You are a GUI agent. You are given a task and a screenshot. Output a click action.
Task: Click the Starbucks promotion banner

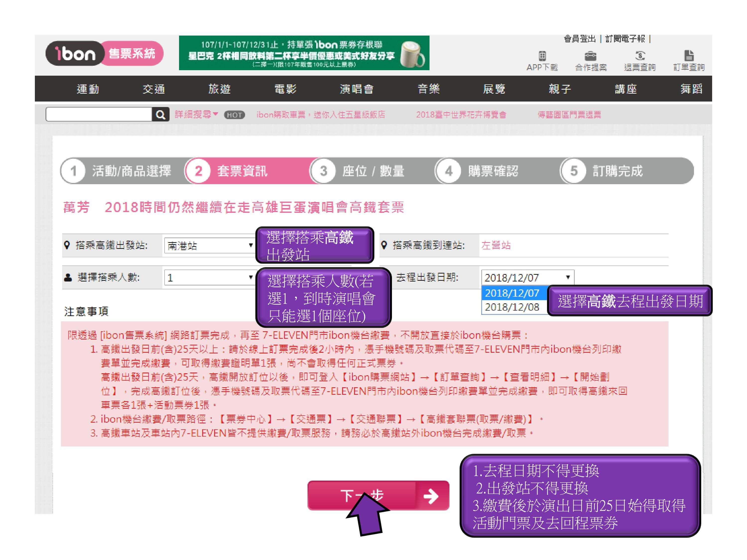(304, 53)
